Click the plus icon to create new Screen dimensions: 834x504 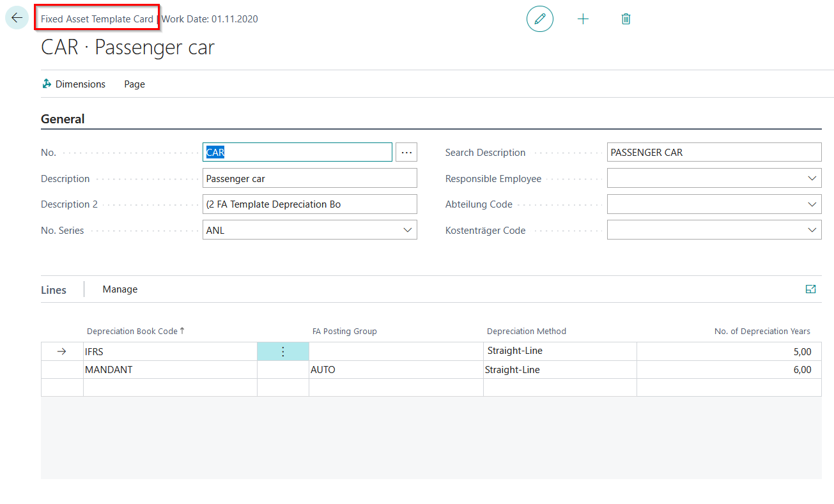pyautogui.click(x=583, y=19)
